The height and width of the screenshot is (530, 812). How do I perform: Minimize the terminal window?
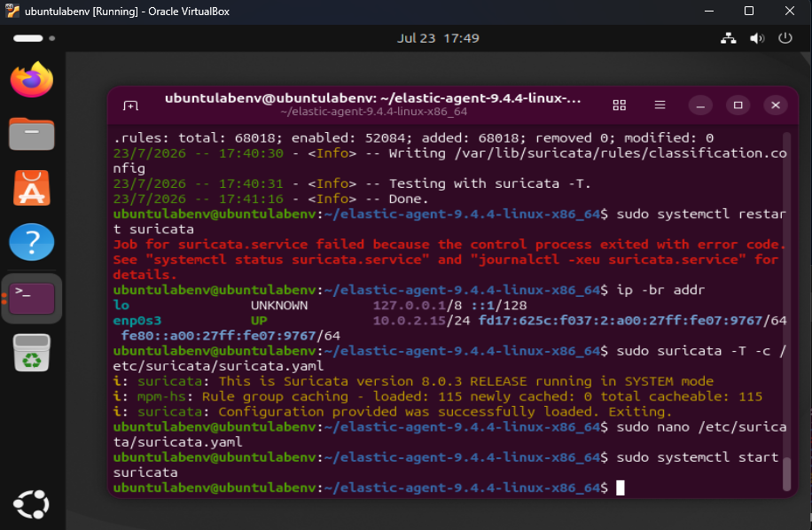700,105
